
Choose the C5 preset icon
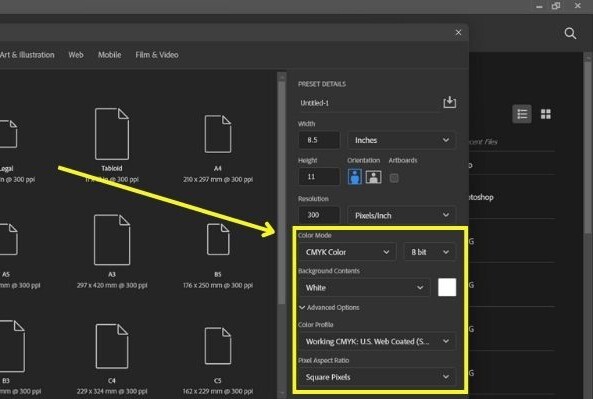click(x=218, y=346)
